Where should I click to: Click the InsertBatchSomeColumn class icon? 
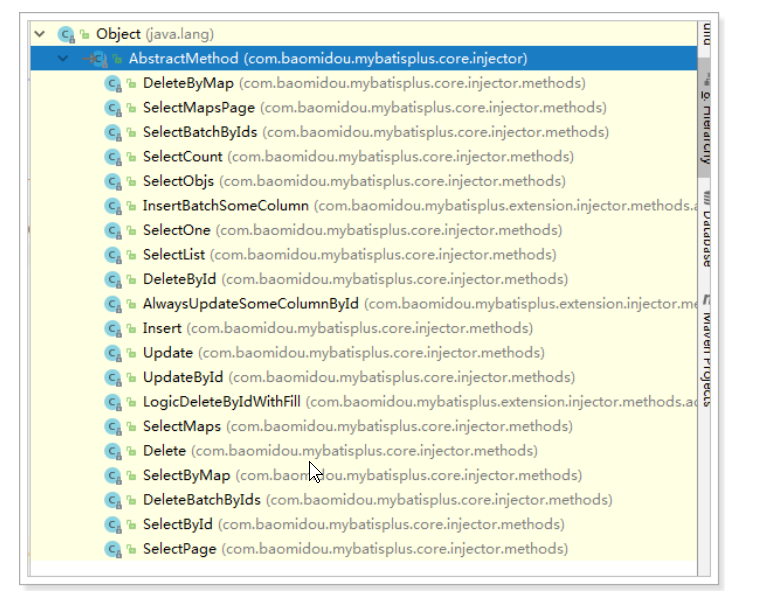point(113,206)
